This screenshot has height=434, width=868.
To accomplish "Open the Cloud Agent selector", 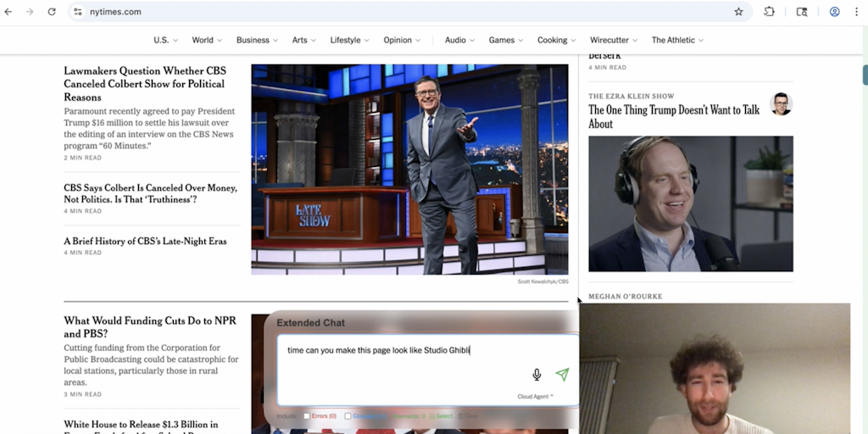I will pos(536,397).
